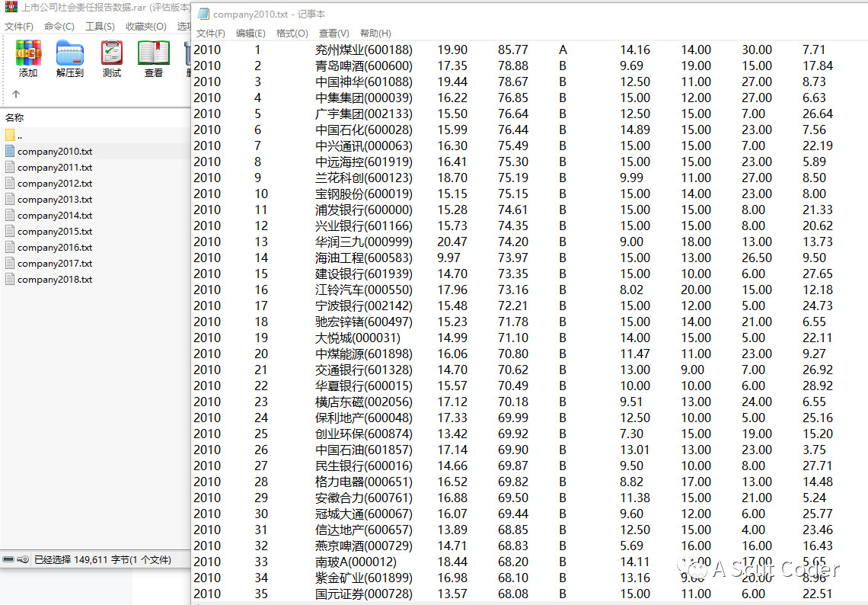Click the grade letter "A" in 兖州煤业 row
868x605 pixels.
point(563,50)
